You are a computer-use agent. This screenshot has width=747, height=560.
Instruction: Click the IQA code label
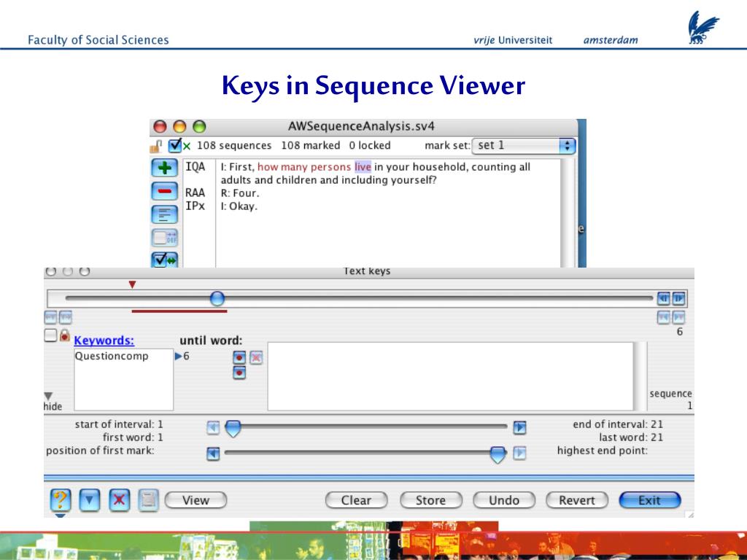[x=196, y=167]
